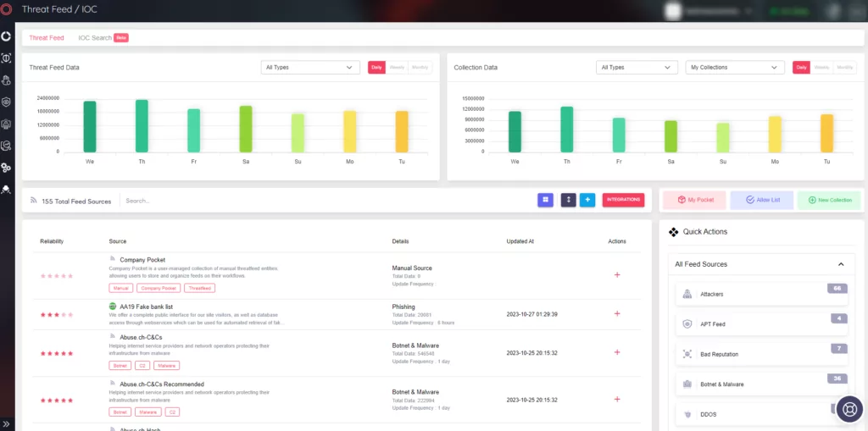This screenshot has height=431, width=868.
Task: Click the Bad Reputation count badge 7
Action: click(838, 349)
